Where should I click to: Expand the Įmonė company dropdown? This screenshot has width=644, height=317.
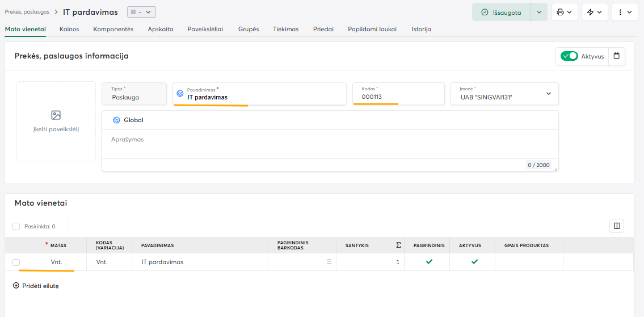coord(548,94)
